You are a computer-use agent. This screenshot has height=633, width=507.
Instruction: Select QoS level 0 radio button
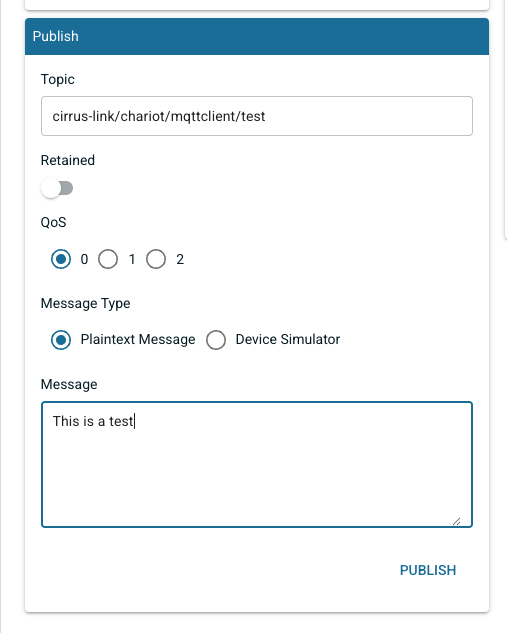coord(61,259)
